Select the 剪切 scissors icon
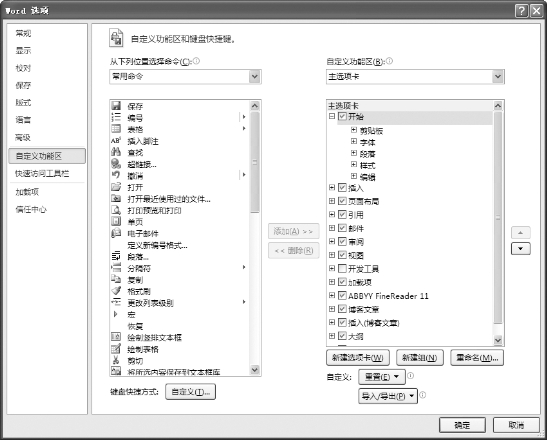The height and width of the screenshot is (440, 547). tap(116, 360)
